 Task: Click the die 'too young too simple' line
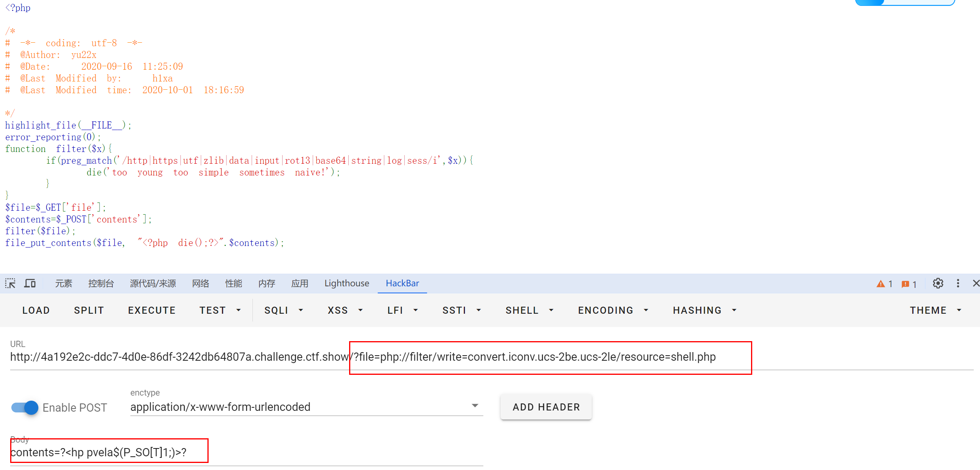pos(213,172)
